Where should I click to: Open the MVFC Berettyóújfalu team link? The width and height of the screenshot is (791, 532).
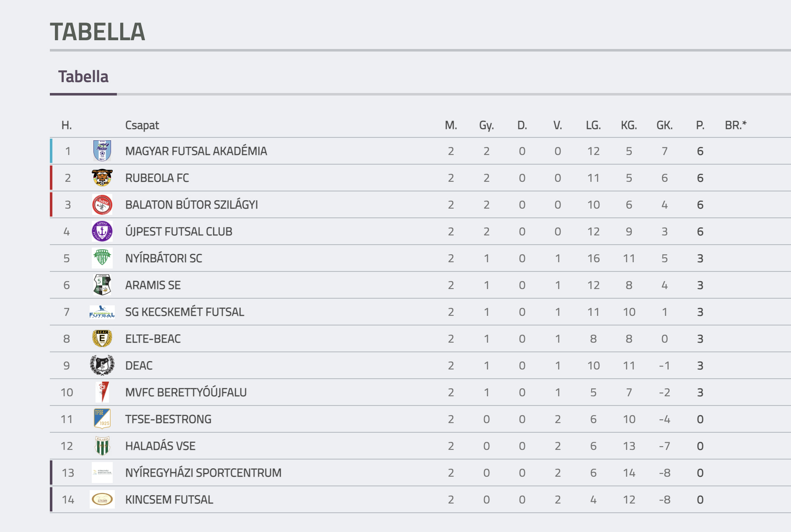point(186,393)
